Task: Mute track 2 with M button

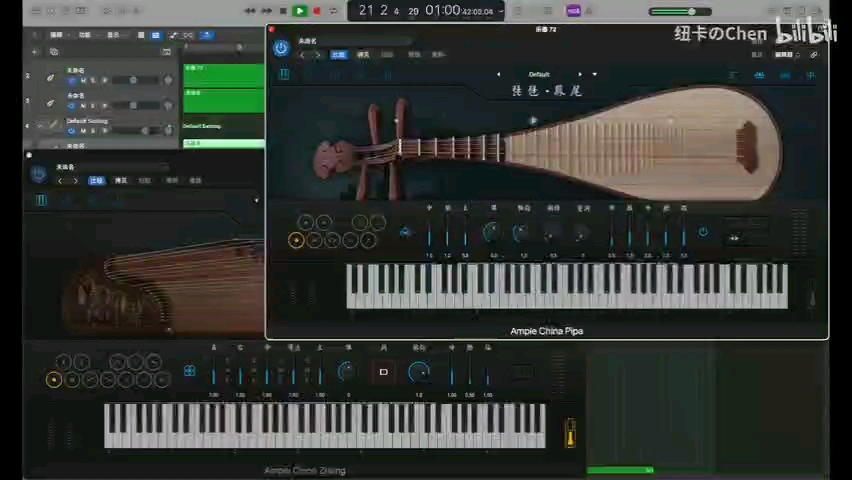Action: point(83,80)
